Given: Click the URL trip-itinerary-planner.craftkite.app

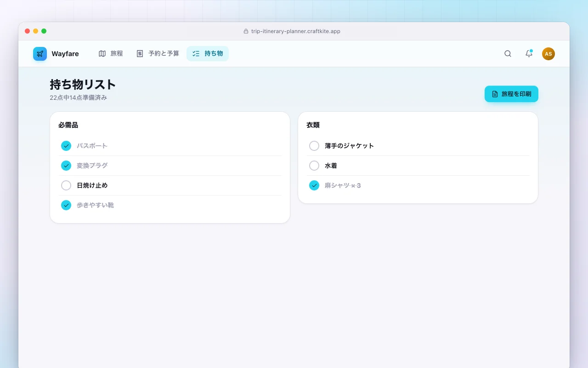Looking at the screenshot, I should [x=296, y=31].
